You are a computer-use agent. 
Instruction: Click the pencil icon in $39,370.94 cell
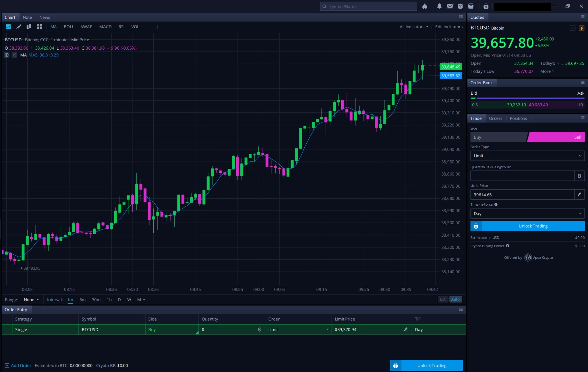(x=406, y=330)
